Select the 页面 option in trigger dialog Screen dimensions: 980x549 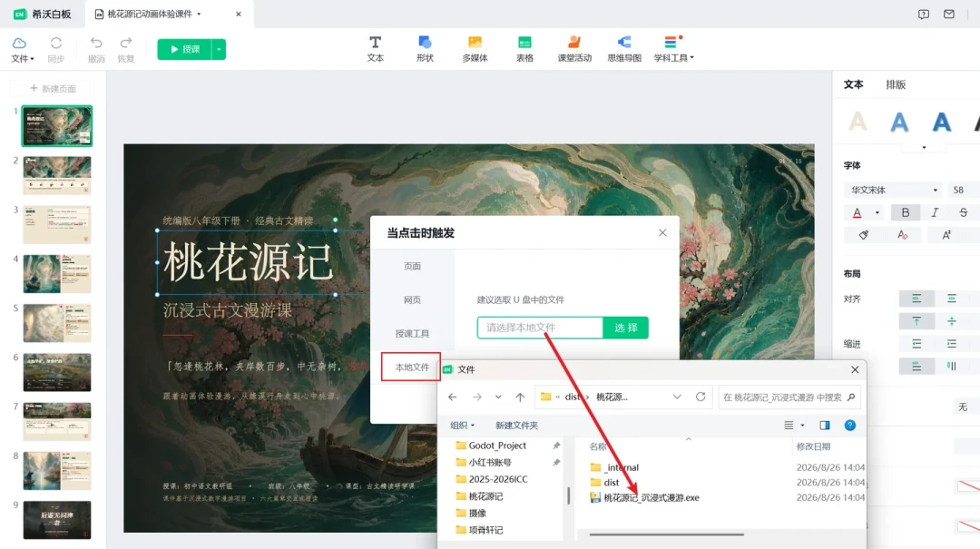[412, 267]
